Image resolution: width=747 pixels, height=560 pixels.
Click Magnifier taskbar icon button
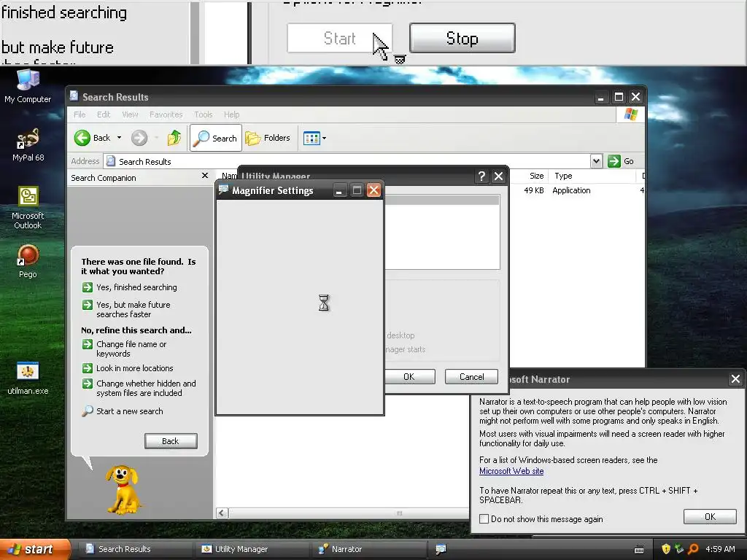[441, 549]
